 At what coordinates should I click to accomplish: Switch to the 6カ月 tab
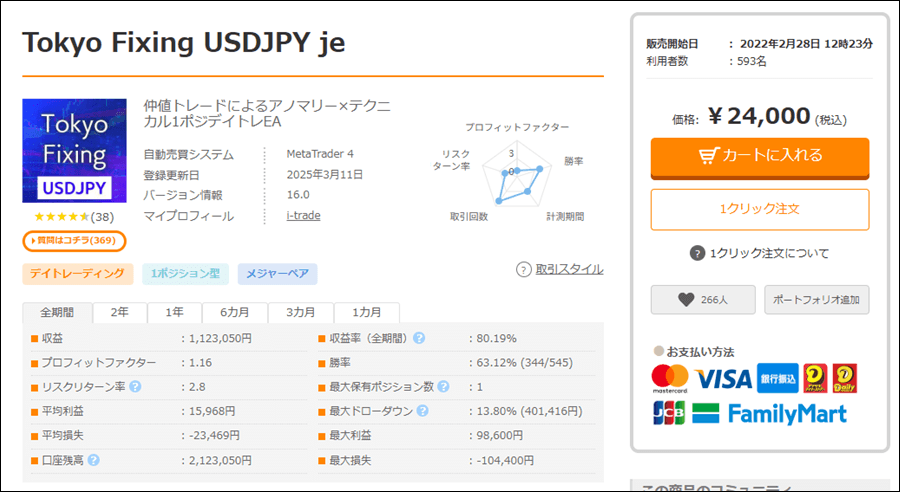pos(235,312)
